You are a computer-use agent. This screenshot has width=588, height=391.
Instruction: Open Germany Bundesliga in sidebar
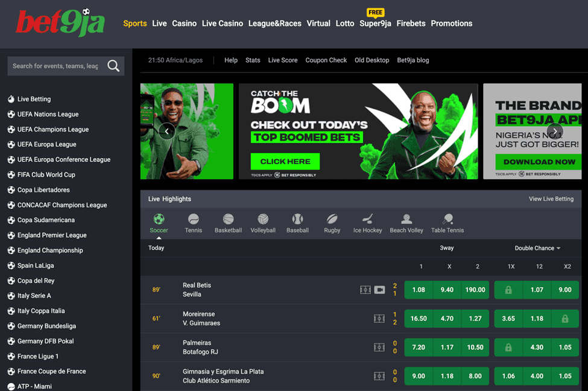[46, 326]
